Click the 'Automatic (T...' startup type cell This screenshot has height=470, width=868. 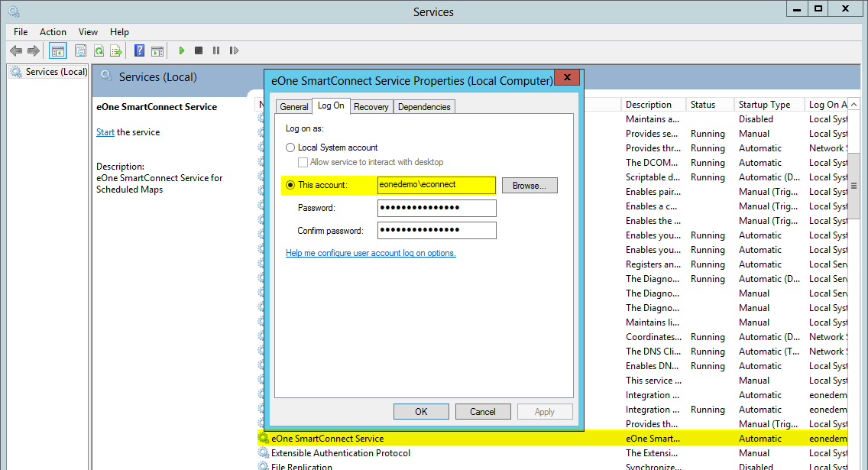(x=769, y=351)
